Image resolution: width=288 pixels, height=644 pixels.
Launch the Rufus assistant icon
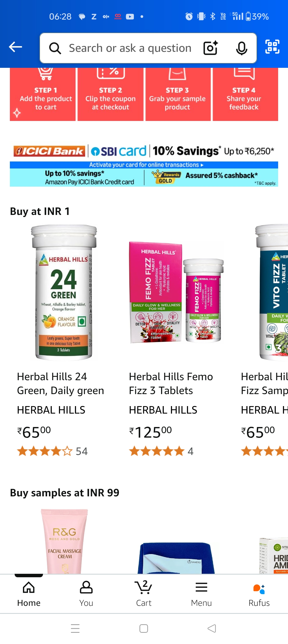click(259, 594)
